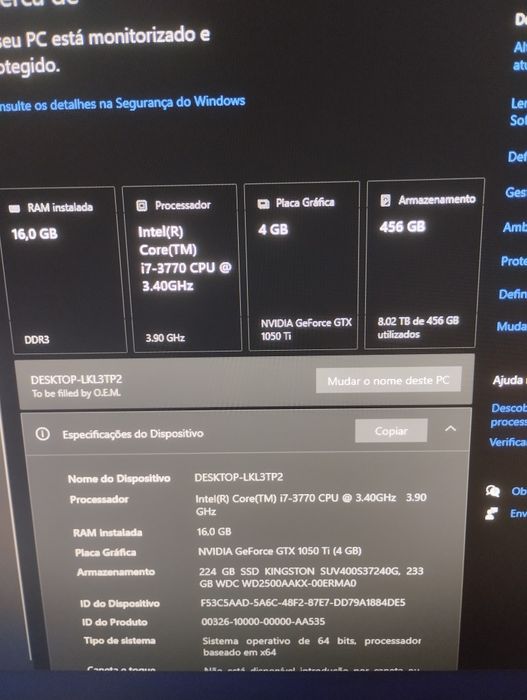The height and width of the screenshot is (700, 527).
Task: Click the feedback person icon near Env
Action: click(492, 514)
